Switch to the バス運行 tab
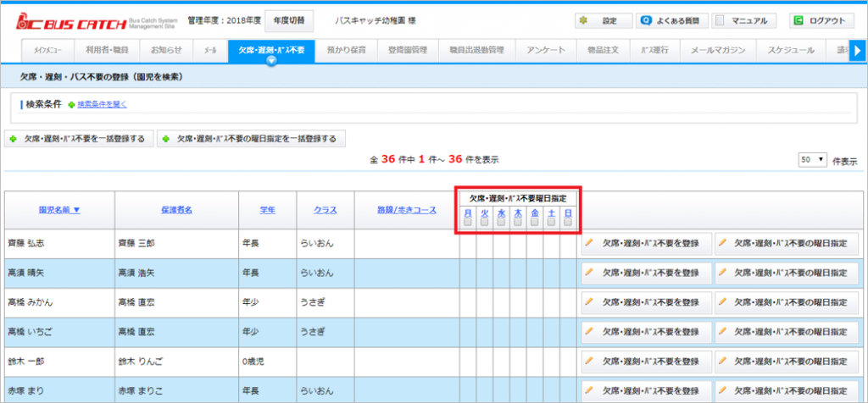868x403 pixels. pos(654,50)
